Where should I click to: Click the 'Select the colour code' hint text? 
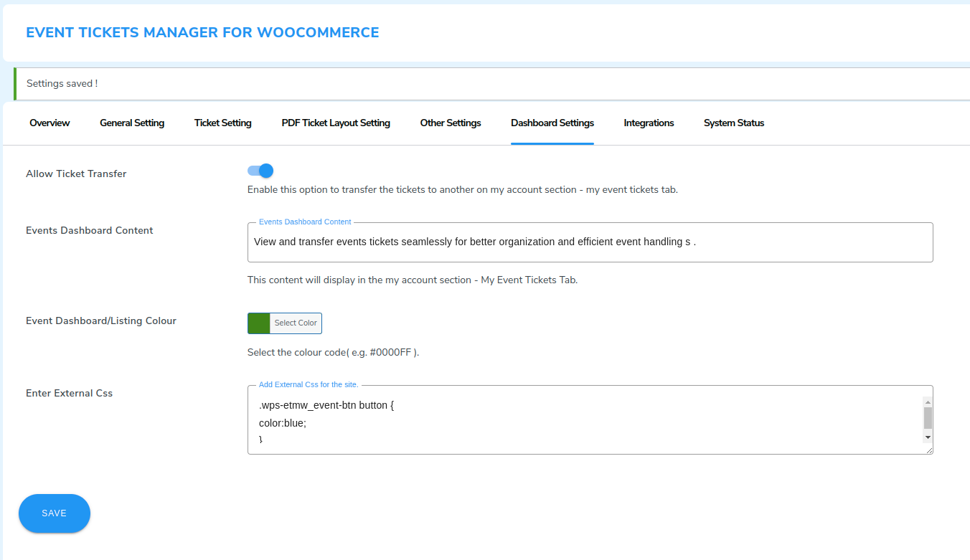point(333,352)
